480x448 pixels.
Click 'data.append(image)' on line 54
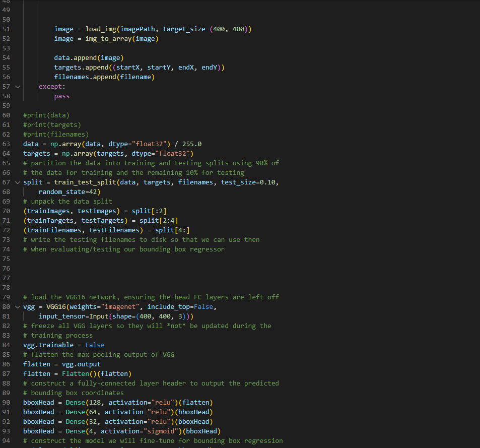[89, 58]
